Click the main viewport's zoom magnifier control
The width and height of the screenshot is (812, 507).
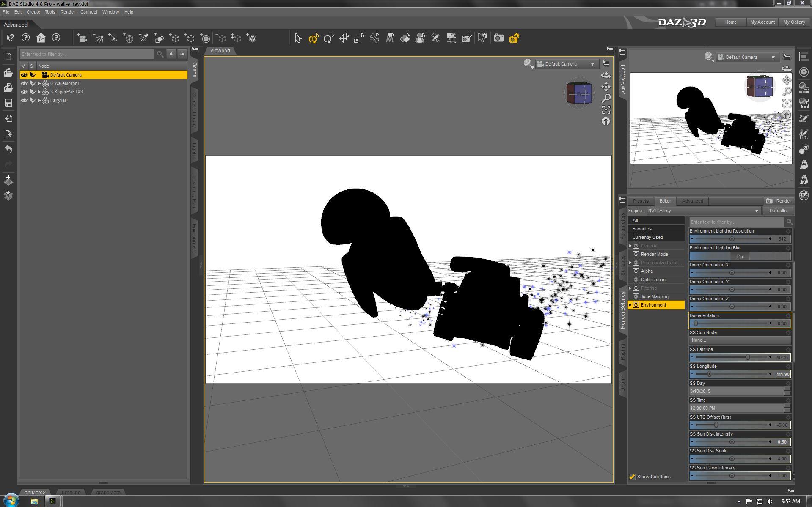(x=606, y=98)
